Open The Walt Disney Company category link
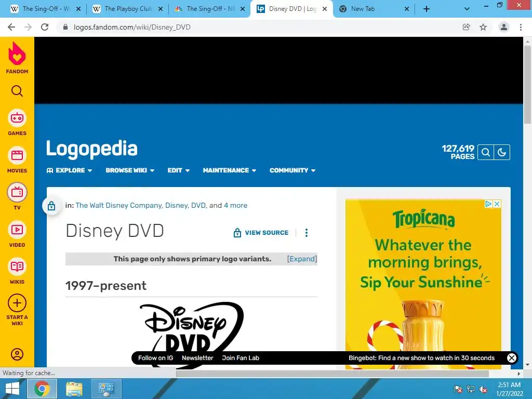This screenshot has width=532, height=399. click(119, 206)
